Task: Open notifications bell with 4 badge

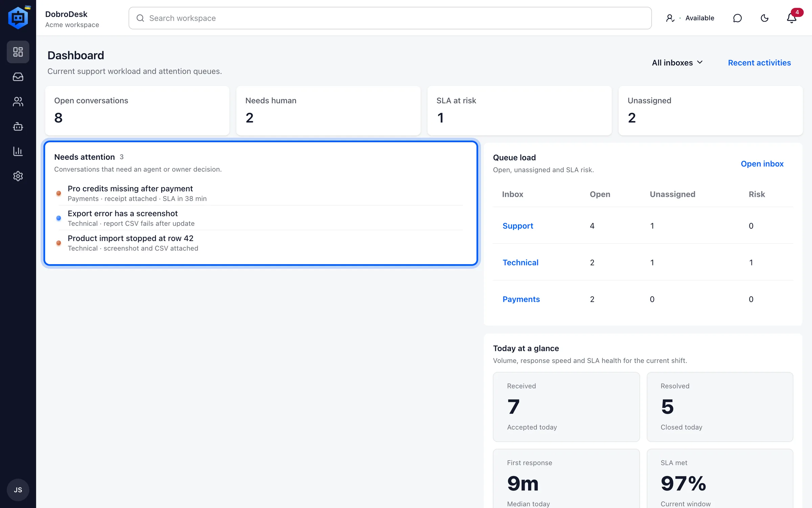Action: coord(792,18)
